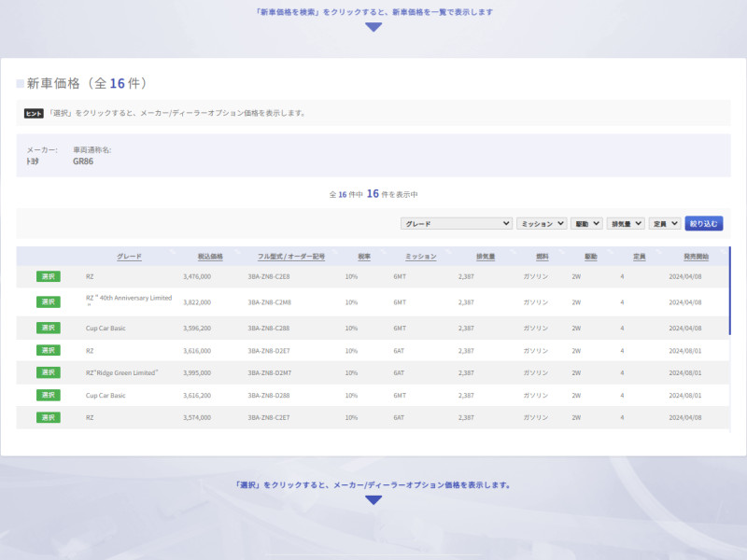Open the 定員 filter dropdown
Screen dimensions: 747x560
(x=665, y=223)
